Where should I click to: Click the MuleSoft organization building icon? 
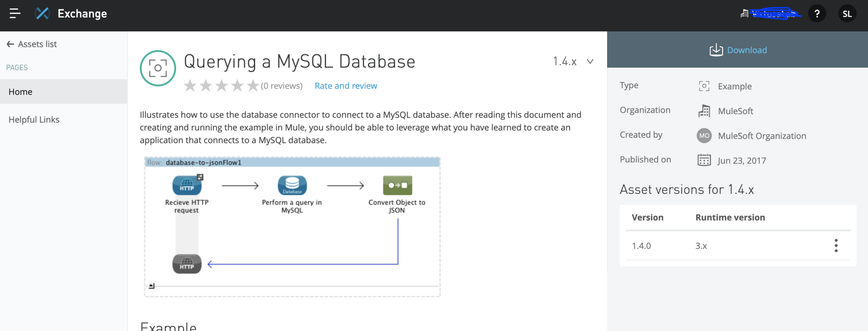click(704, 111)
